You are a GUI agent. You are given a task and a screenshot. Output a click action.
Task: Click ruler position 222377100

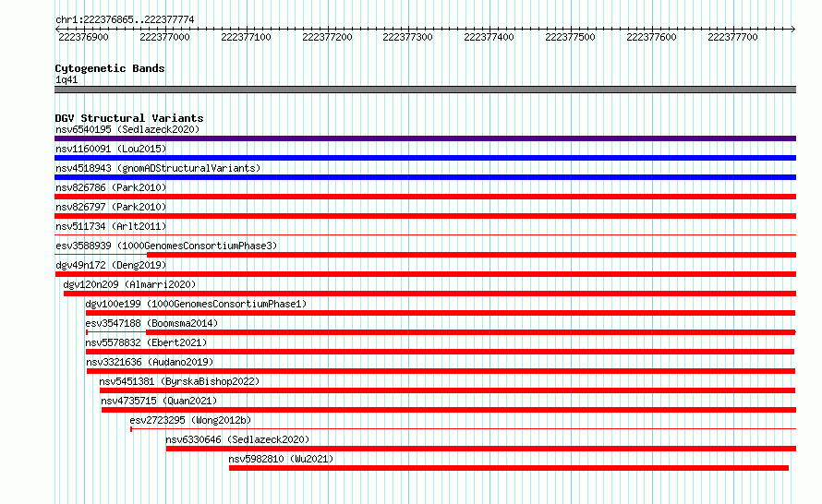pyautogui.click(x=246, y=37)
